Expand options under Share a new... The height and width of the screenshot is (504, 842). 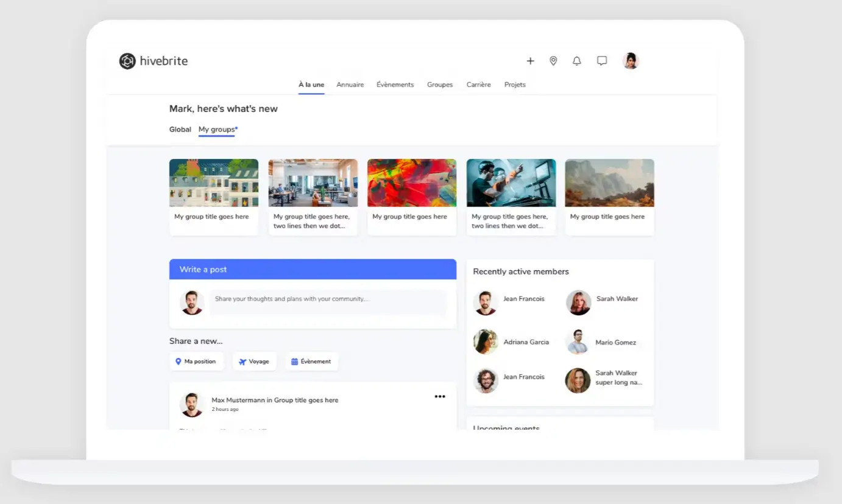click(x=196, y=341)
